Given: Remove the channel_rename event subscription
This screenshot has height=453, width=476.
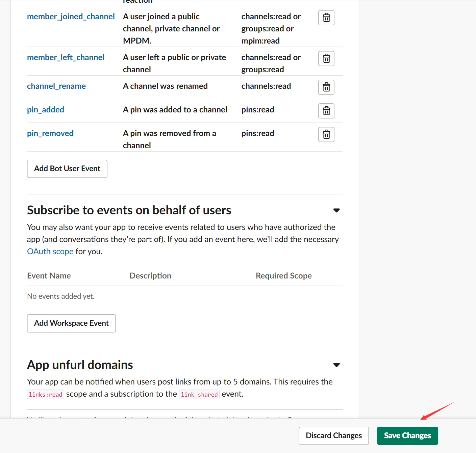Looking at the screenshot, I should pyautogui.click(x=326, y=87).
